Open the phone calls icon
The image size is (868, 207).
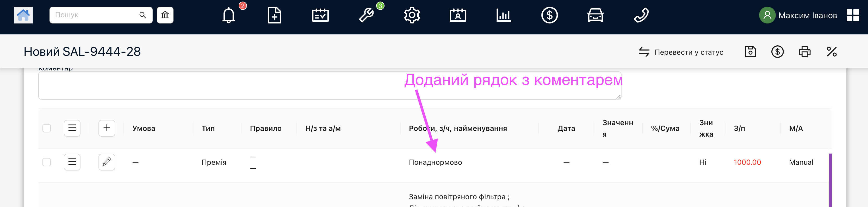point(641,15)
